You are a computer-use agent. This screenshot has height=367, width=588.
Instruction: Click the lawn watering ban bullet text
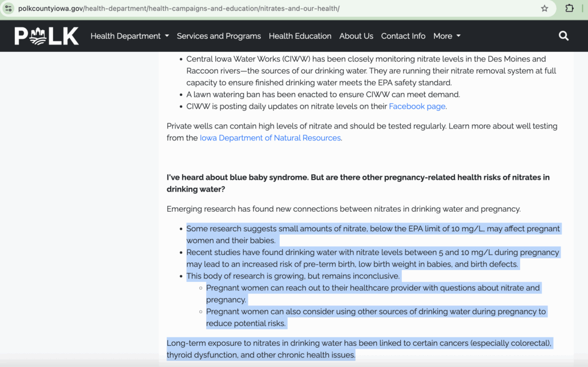(323, 94)
